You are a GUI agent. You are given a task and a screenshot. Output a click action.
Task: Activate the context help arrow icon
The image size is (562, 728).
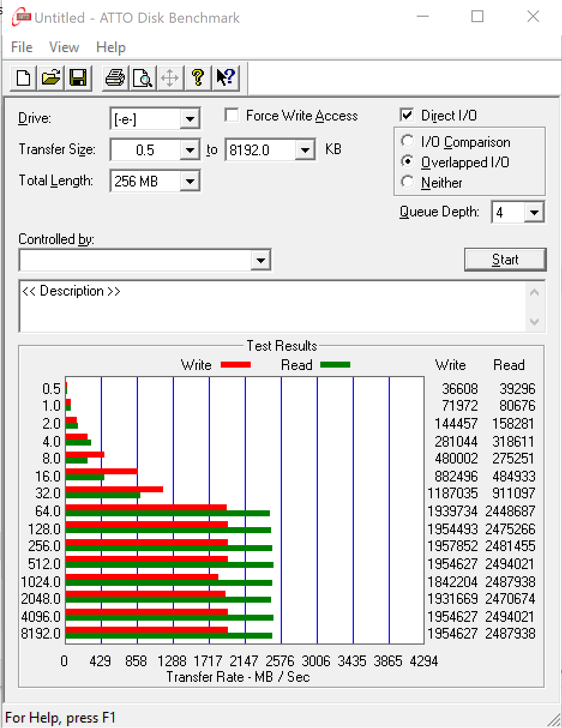(226, 78)
